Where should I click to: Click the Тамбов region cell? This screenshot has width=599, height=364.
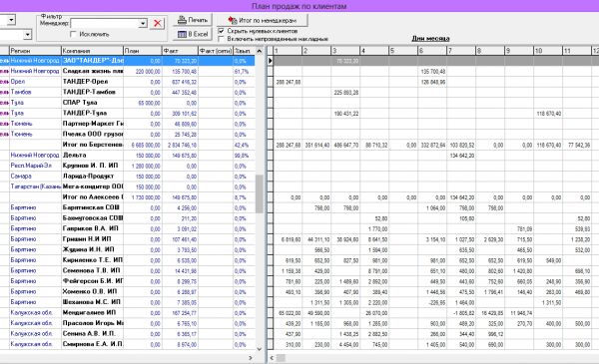pyautogui.click(x=35, y=93)
